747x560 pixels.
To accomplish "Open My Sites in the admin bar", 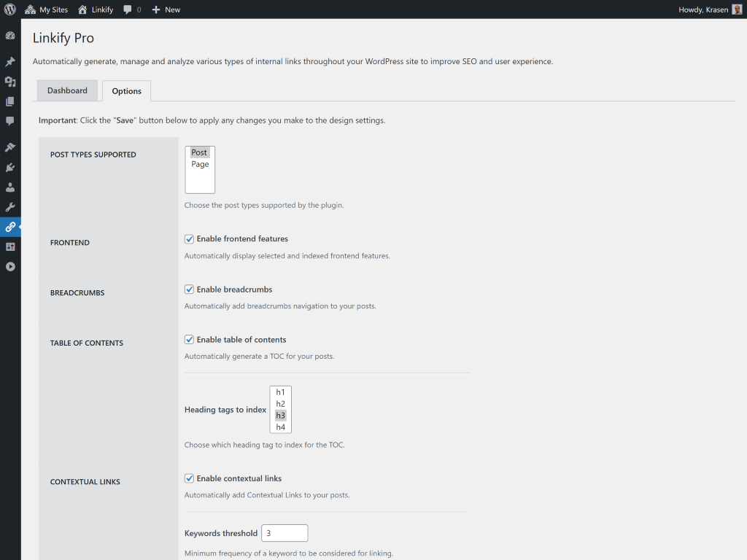I will (x=46, y=9).
